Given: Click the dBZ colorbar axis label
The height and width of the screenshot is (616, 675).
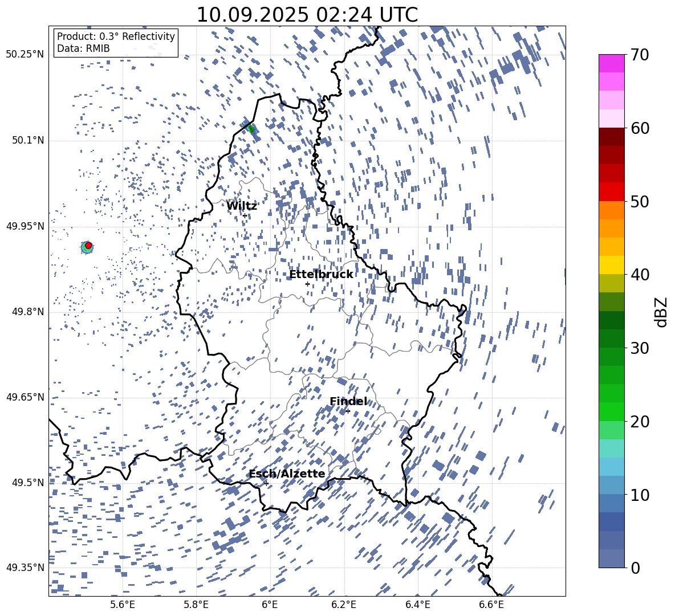Looking at the screenshot, I should [x=662, y=312].
